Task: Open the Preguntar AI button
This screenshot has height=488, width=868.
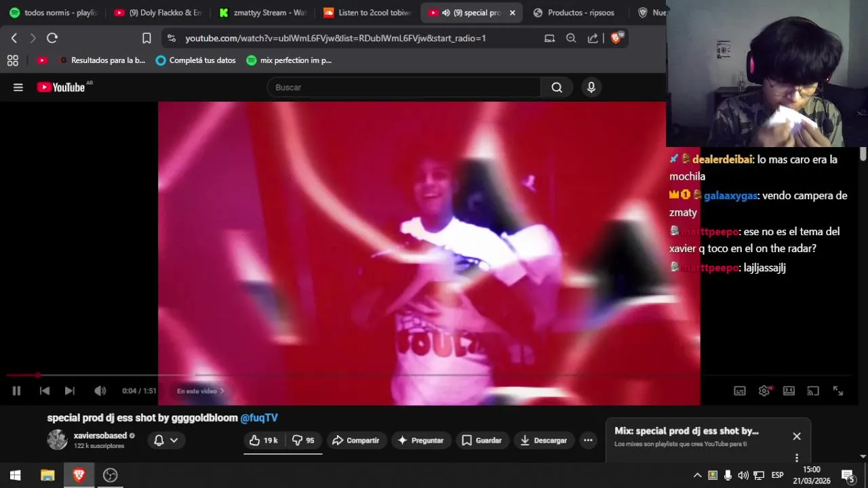Action: pyautogui.click(x=420, y=441)
